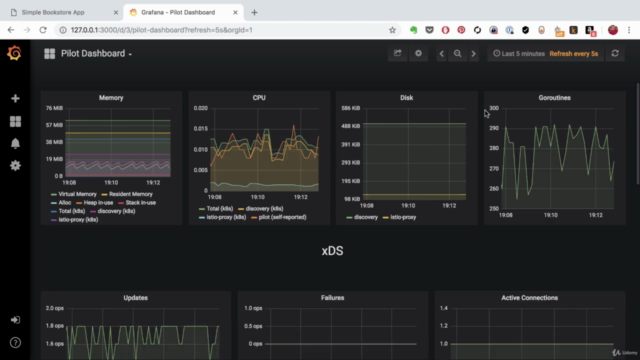The width and height of the screenshot is (640, 360).
Task: Click the Resident Memory color swatch
Action: [x=104, y=195]
